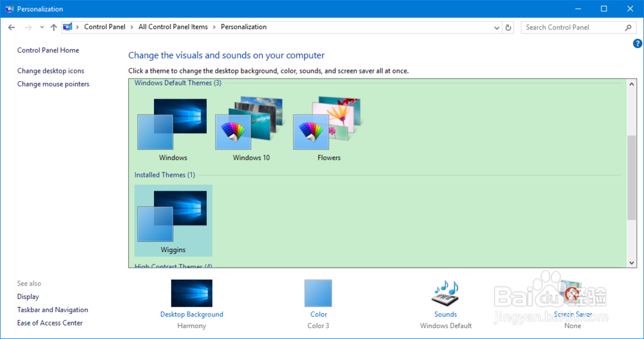644x339 pixels.
Task: Refresh the Personalization page
Action: (508, 28)
